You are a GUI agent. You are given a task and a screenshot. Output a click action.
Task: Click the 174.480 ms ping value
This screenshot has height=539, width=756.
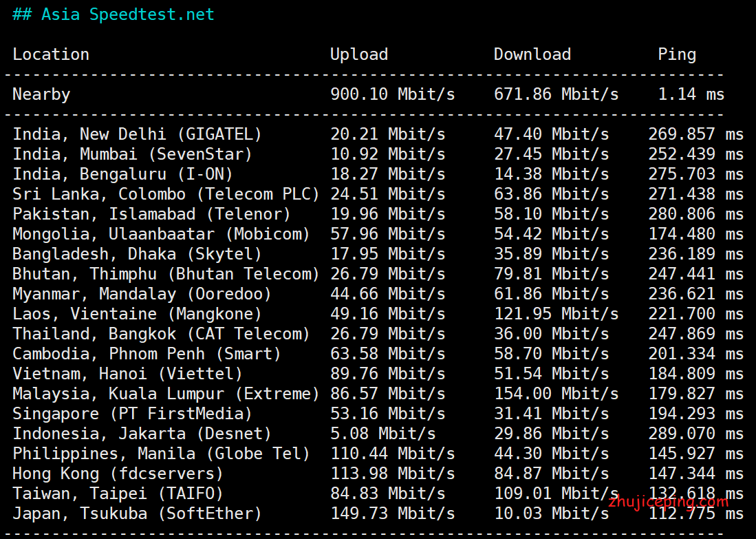[696, 234]
